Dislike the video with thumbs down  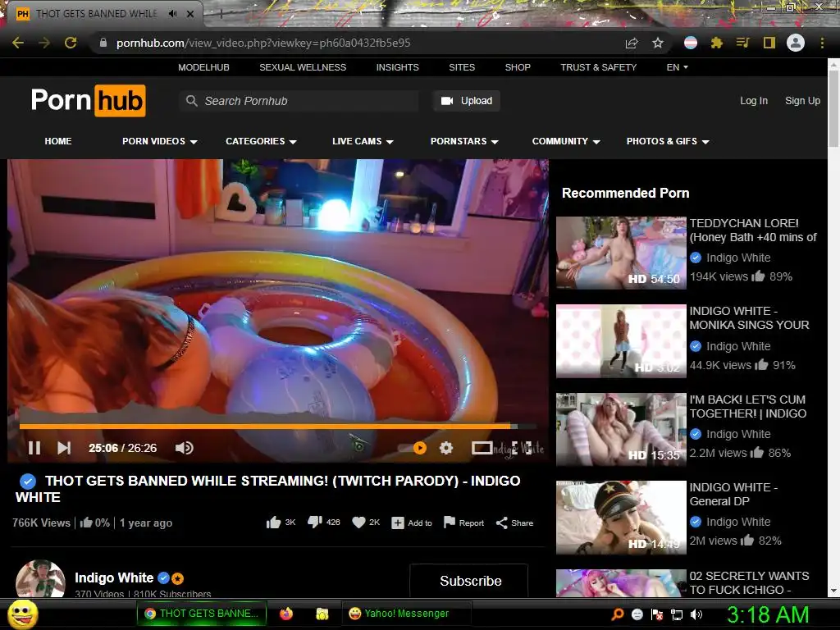pos(323,523)
